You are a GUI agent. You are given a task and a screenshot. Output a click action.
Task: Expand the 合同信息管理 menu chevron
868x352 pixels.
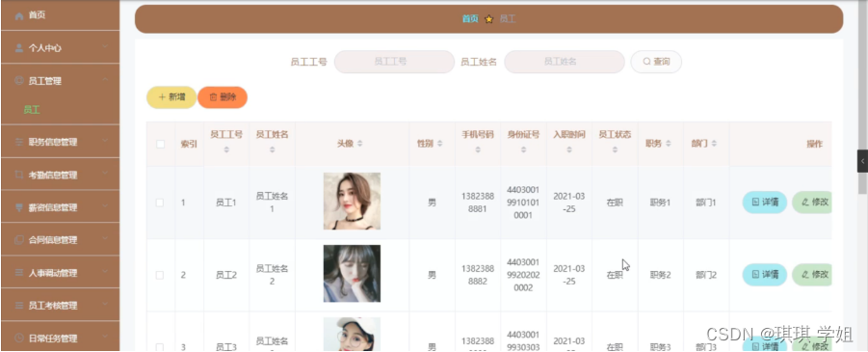(105, 239)
